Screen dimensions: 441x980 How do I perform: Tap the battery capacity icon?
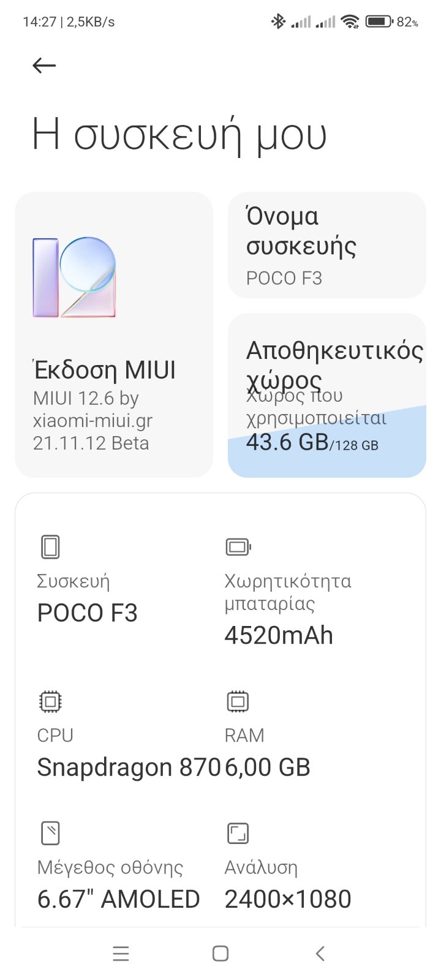[238, 546]
